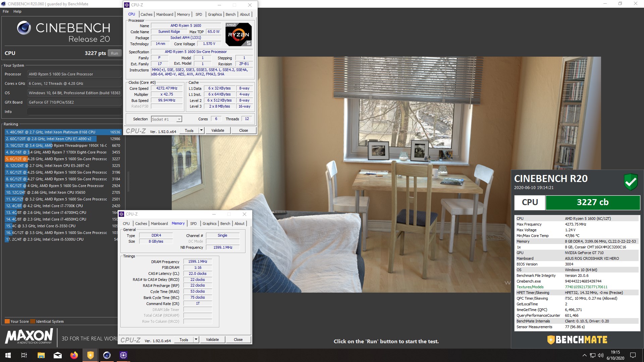Switch to Cinebench taskbar icon
This screenshot has height=362, width=644.
(x=107, y=355)
